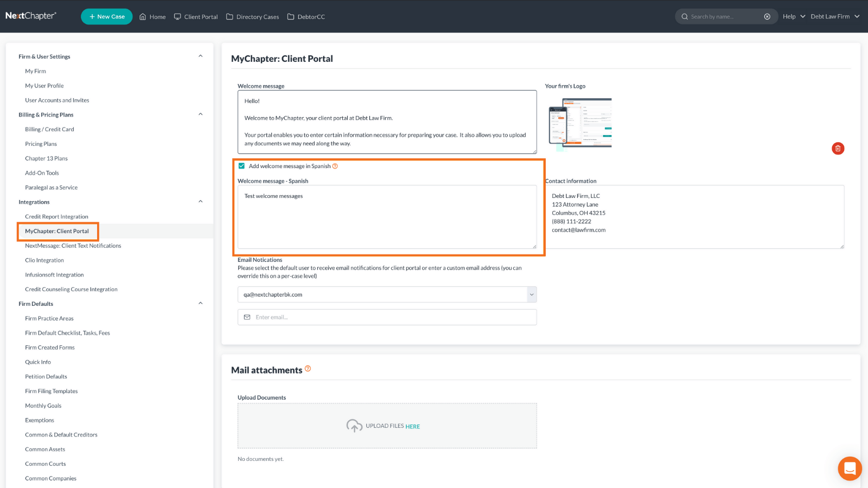This screenshot has height=488, width=868.
Task: Open Firm Filing Templates
Action: (x=52, y=391)
